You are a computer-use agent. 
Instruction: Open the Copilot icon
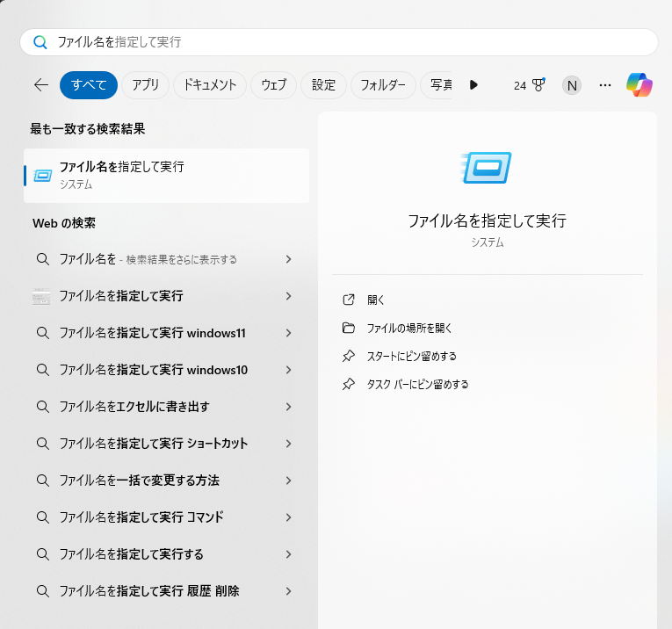(x=639, y=85)
